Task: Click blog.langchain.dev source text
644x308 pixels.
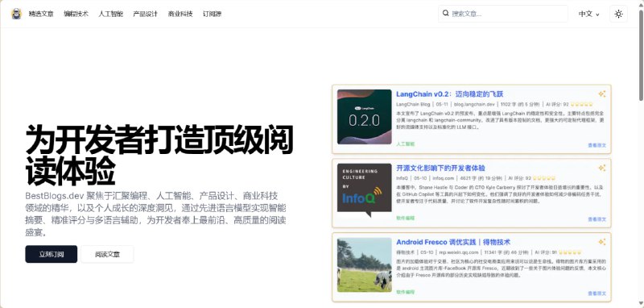Action: coord(475,105)
